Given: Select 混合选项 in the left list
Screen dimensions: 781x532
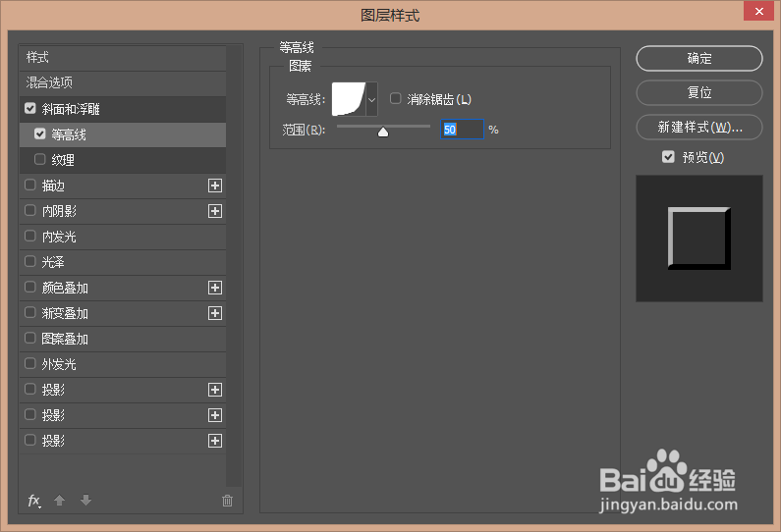Looking at the screenshot, I should [x=123, y=83].
